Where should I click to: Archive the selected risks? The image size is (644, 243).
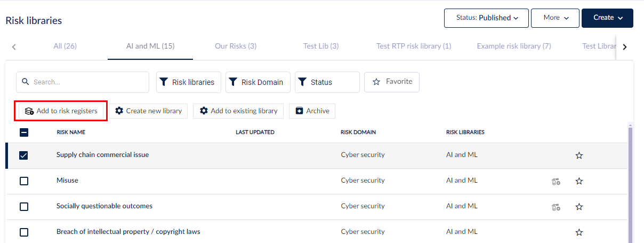312,111
